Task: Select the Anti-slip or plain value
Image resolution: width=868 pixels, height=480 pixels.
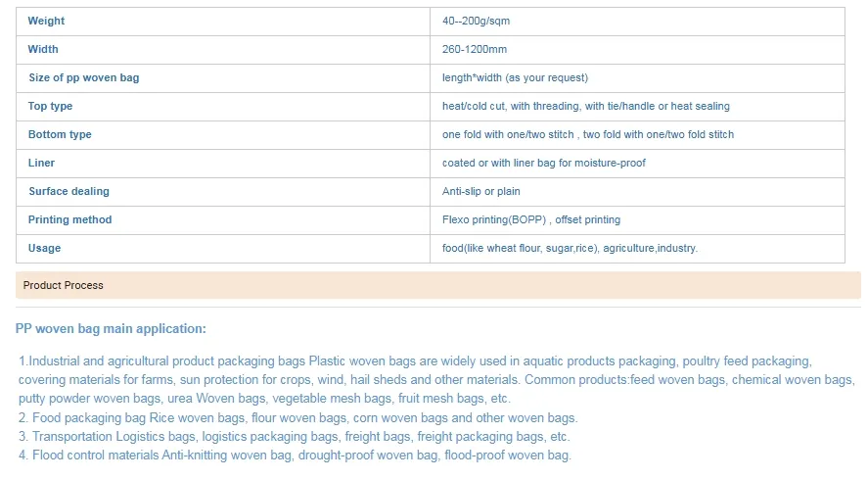Action: click(x=480, y=191)
